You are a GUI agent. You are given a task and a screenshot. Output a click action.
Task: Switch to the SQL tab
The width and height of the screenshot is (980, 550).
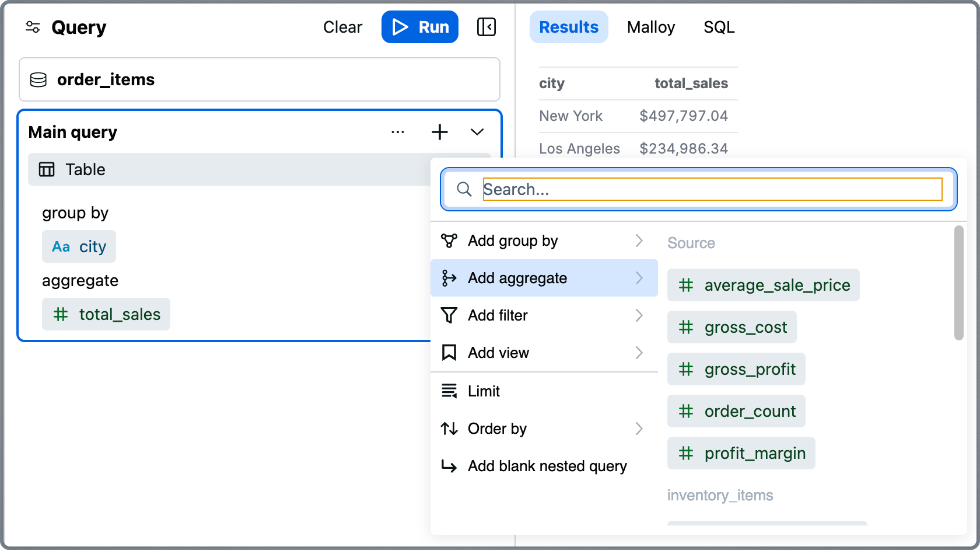point(719,27)
